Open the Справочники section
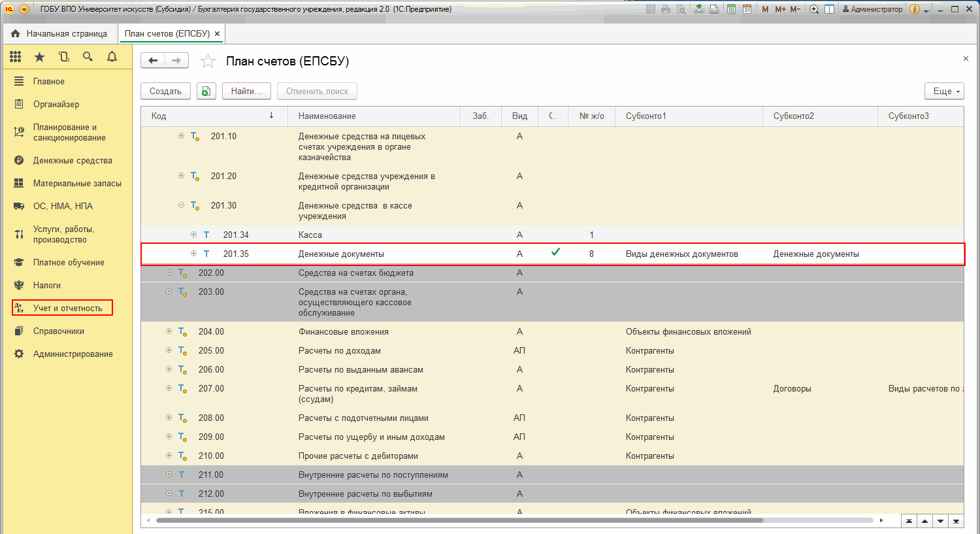The image size is (980, 534). pos(59,331)
